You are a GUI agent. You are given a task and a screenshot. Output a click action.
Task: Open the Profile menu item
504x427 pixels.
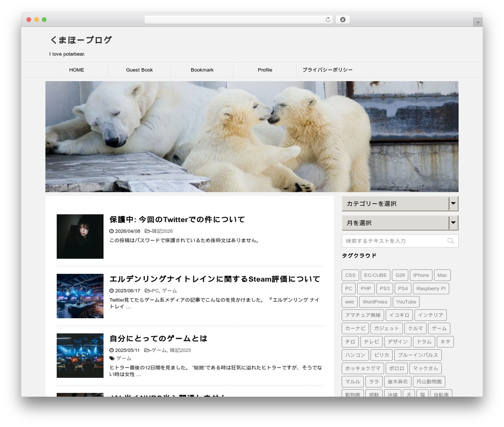(265, 70)
